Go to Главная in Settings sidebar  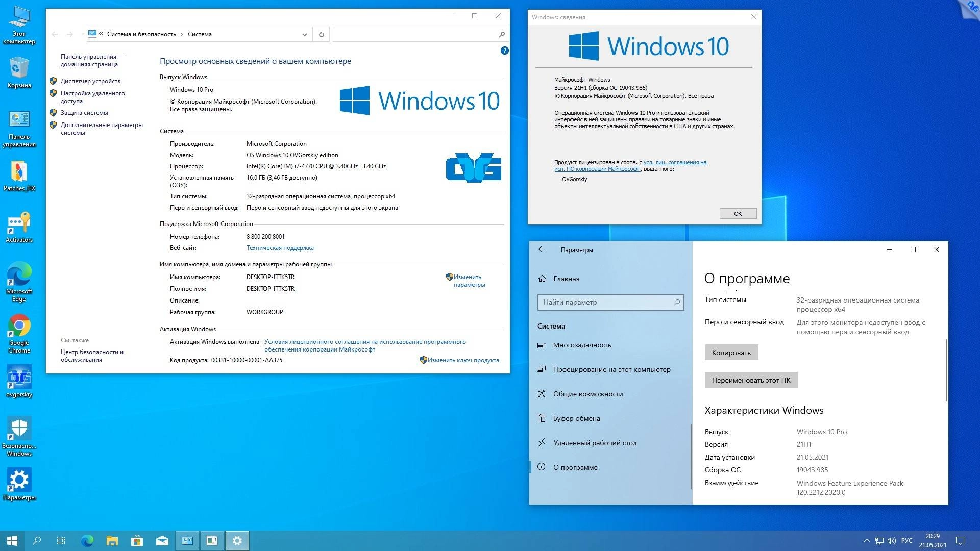(x=565, y=279)
